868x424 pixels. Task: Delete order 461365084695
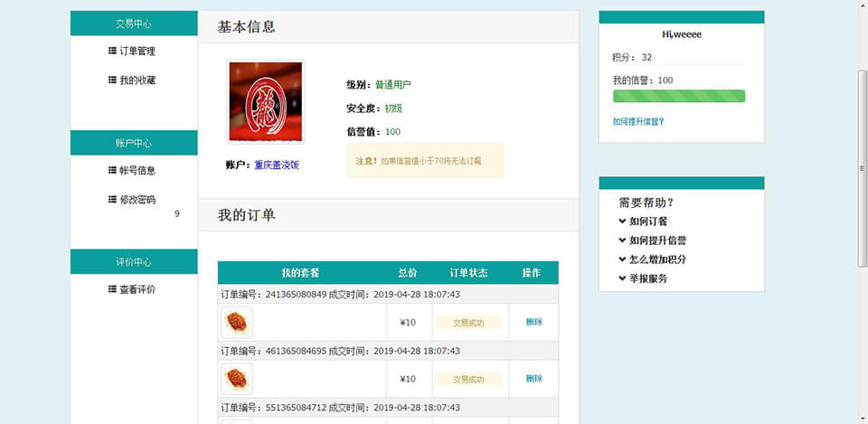pyautogui.click(x=534, y=379)
